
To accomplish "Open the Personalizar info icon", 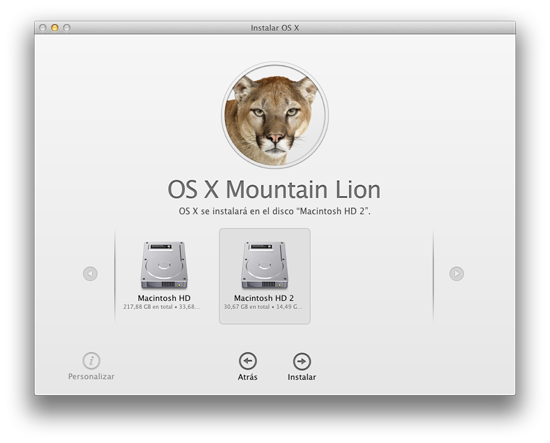I will point(91,361).
